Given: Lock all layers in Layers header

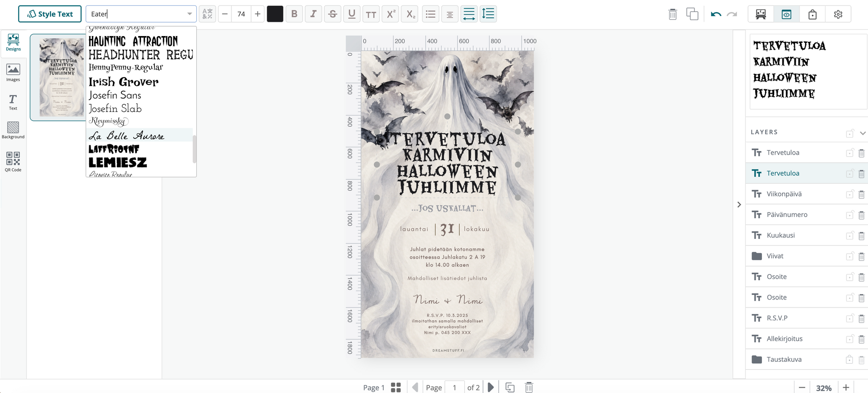Looking at the screenshot, I should click(850, 133).
